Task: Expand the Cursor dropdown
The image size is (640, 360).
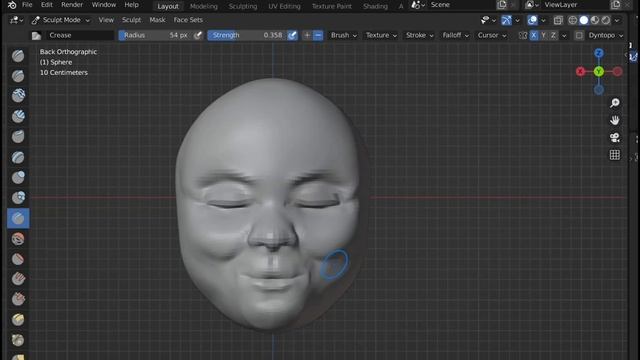Action: point(492,36)
